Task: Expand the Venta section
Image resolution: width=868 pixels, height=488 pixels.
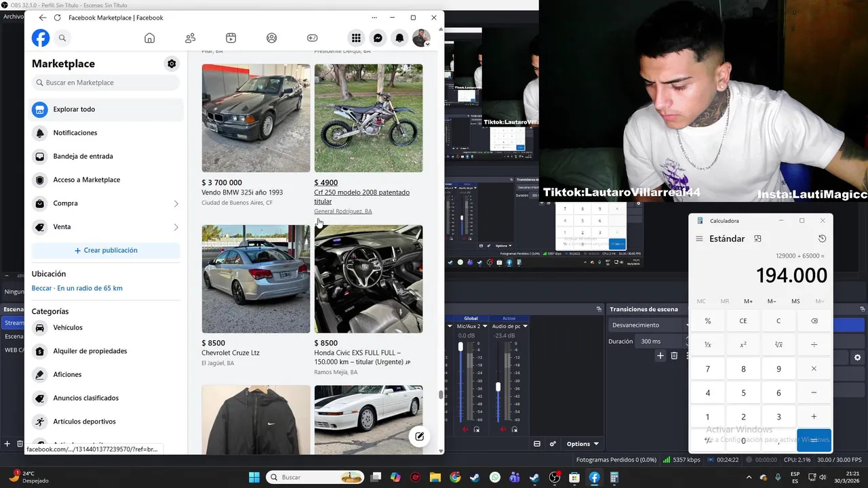Action: (106, 227)
